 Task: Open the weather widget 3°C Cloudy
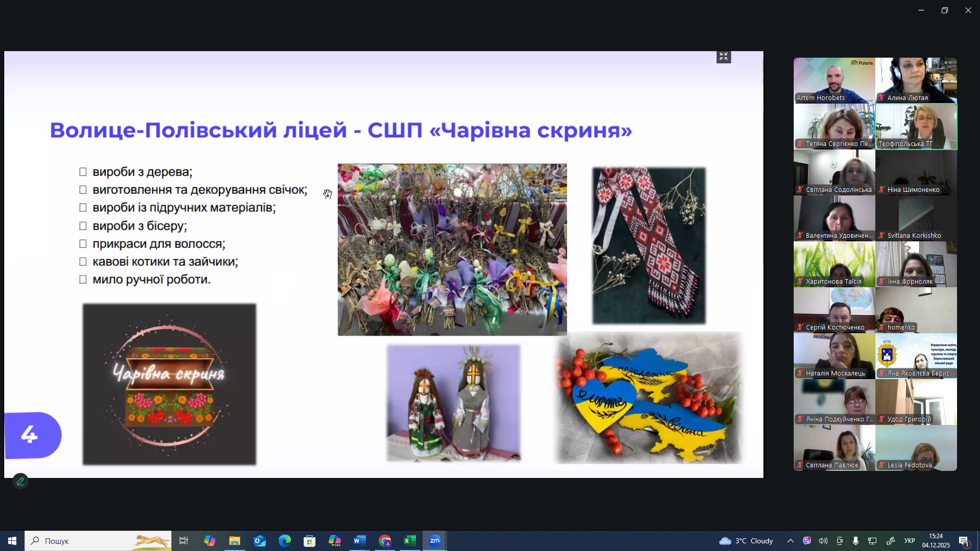click(x=746, y=541)
